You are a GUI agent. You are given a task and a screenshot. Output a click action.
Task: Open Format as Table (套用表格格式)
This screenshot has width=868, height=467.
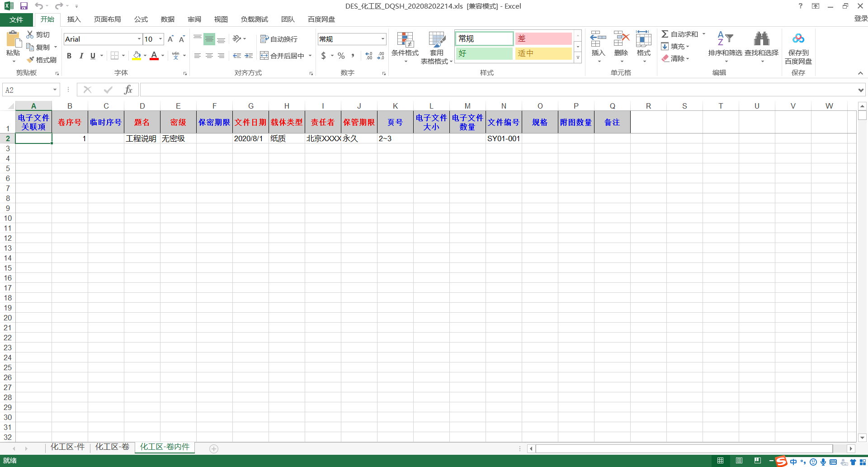pyautogui.click(x=436, y=47)
